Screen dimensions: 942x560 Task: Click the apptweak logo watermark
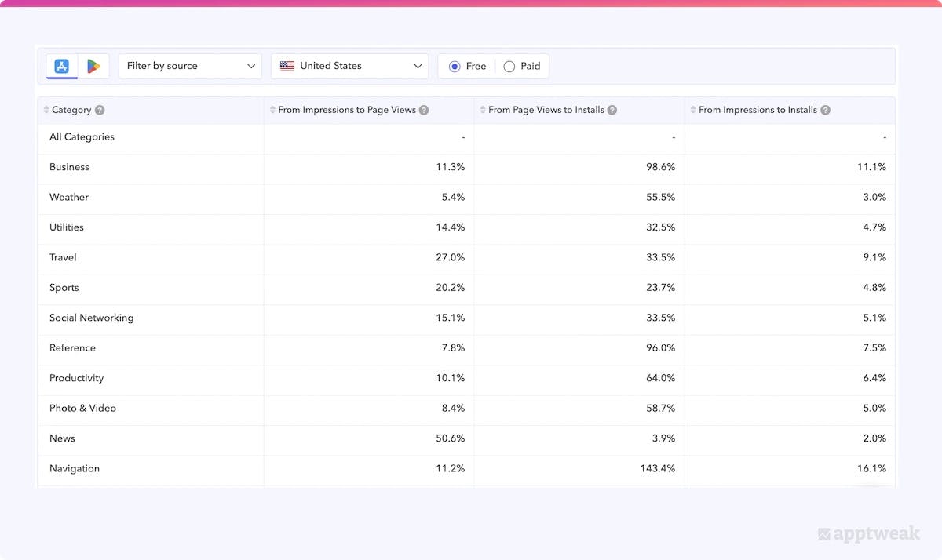(868, 533)
